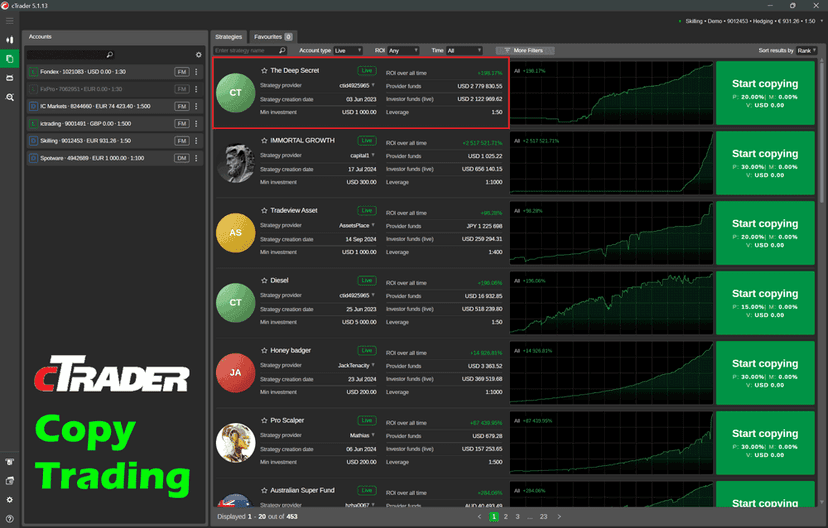Expand provider dropdown next to Mathias
The height and width of the screenshot is (528, 828).
click(x=373, y=435)
